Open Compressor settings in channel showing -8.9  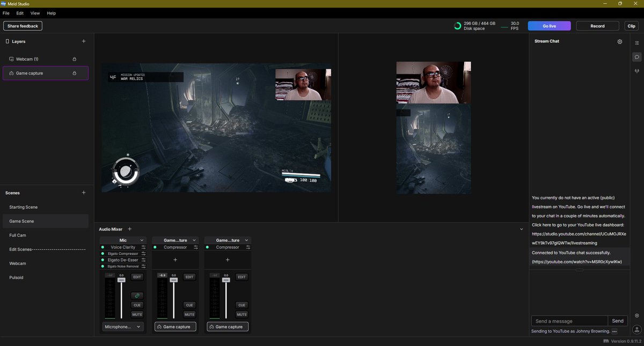pos(196,247)
